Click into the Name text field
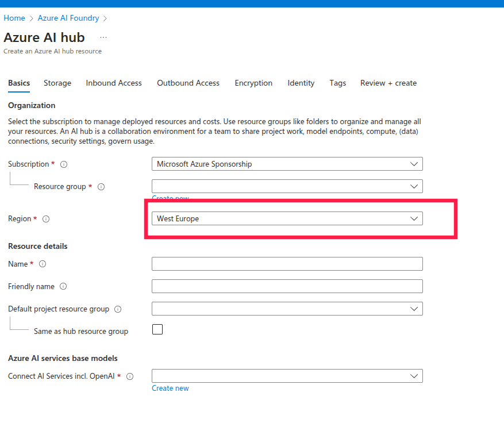 click(x=287, y=264)
